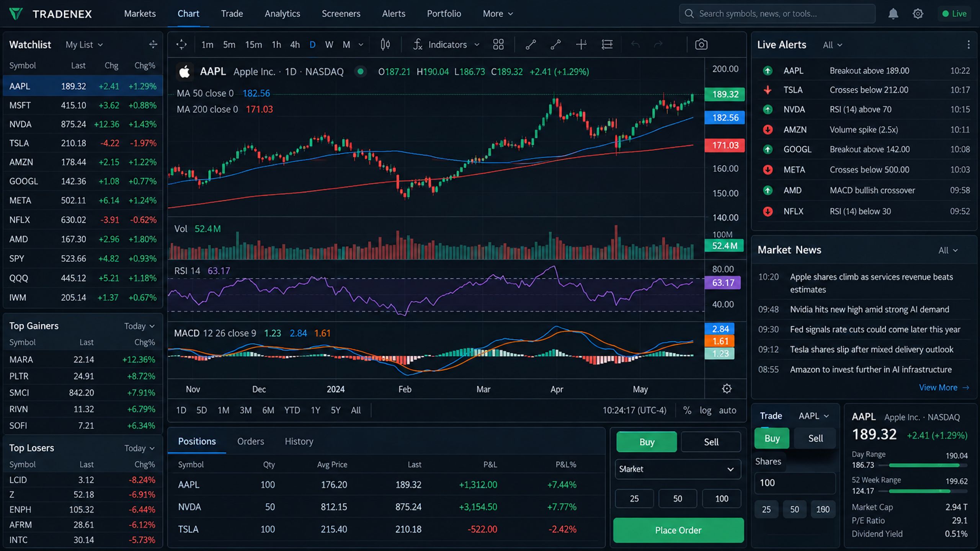Expand the More menu in navigation
Viewport: 980px width, 551px height.
(498, 14)
